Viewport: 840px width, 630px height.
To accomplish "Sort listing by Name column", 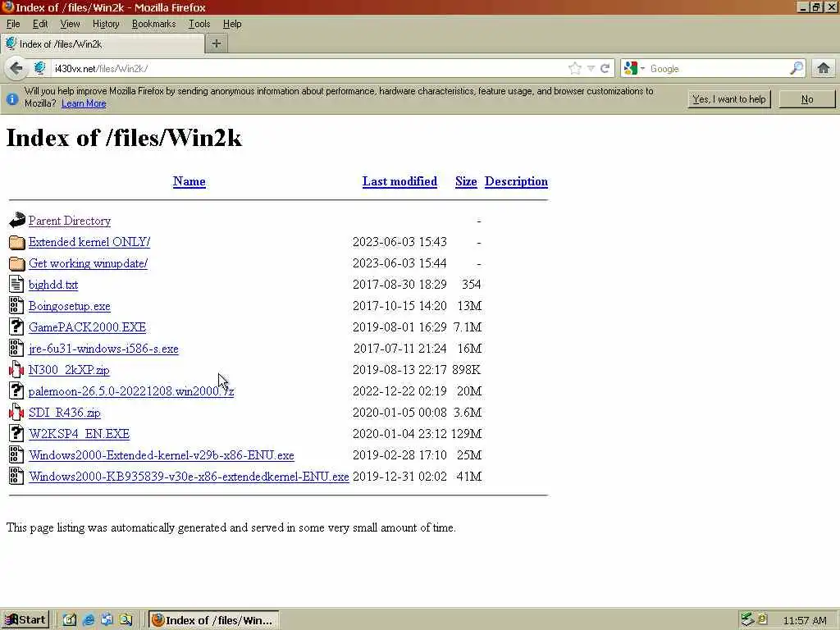I will click(189, 181).
